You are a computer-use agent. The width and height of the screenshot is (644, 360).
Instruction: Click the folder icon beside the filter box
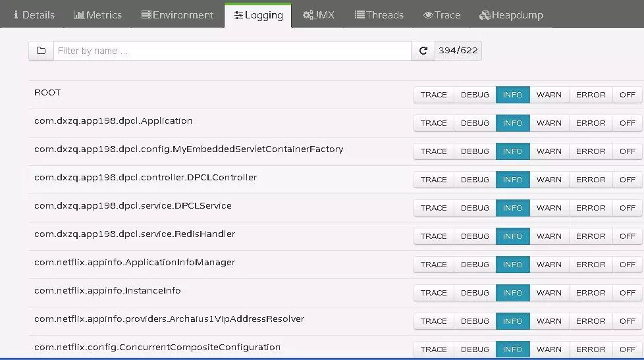click(x=41, y=51)
